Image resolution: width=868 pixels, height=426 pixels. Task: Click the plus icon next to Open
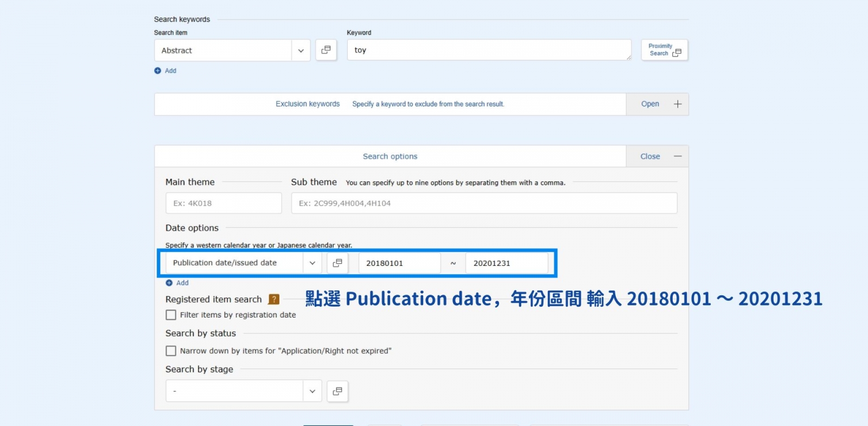[678, 104]
